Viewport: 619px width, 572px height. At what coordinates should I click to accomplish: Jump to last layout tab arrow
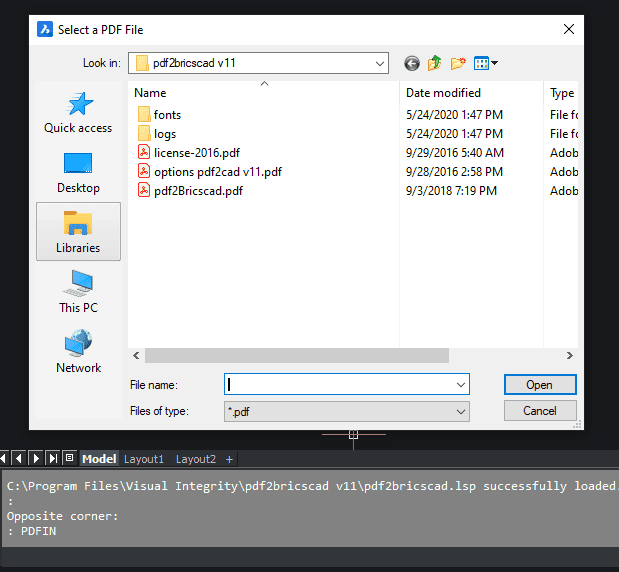coord(53,458)
